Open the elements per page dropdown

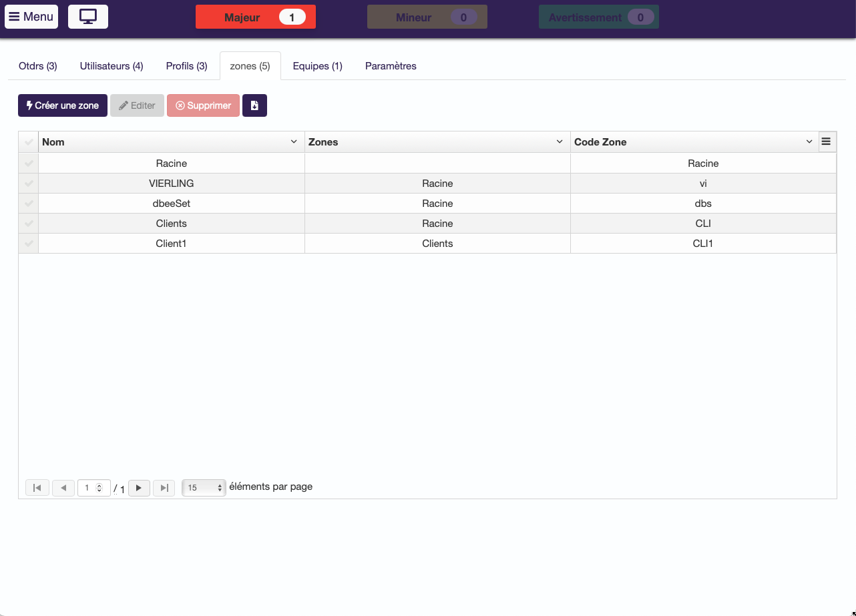204,488
